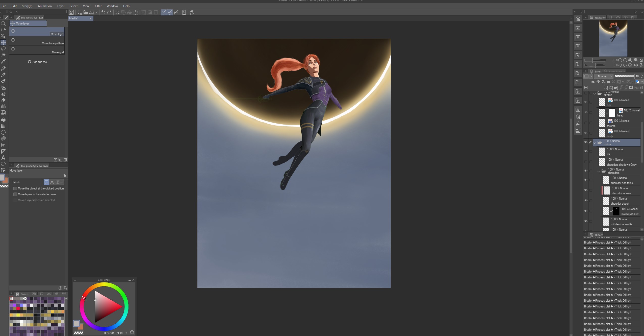Viewport: 644px width, 336px height.
Task: Collapse the 'shoulders' layer folder
Action: click(x=599, y=171)
